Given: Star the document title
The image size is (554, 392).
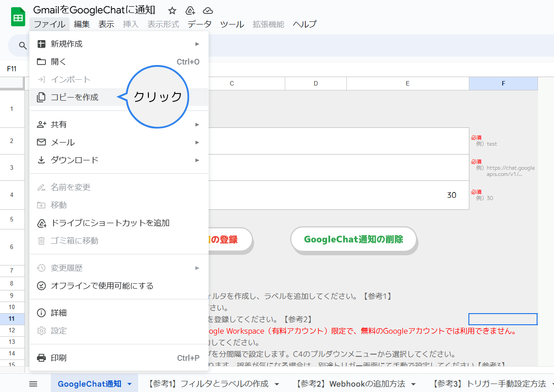Looking at the screenshot, I should click(172, 11).
